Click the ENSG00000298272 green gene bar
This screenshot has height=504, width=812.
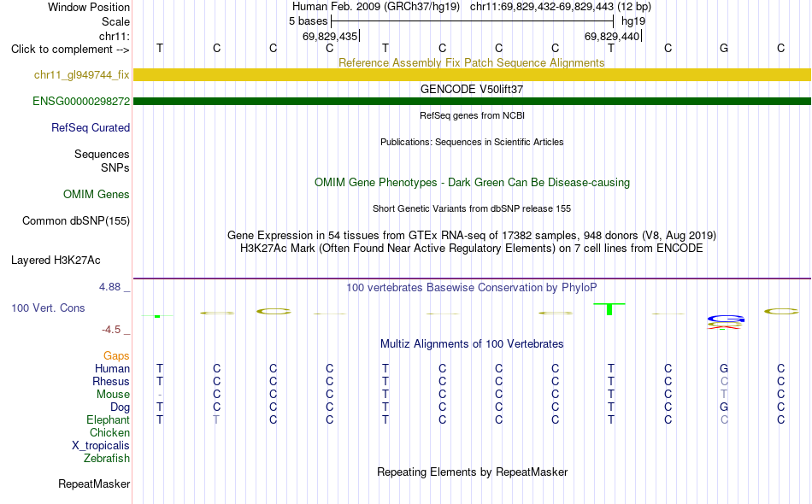click(x=472, y=101)
